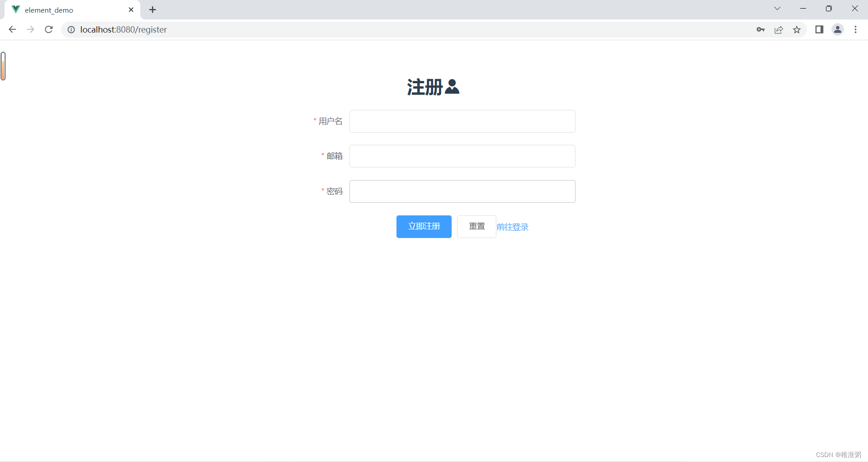Click the browser profile avatar icon
Viewport: 868px width, 462px height.
pyautogui.click(x=838, y=29)
